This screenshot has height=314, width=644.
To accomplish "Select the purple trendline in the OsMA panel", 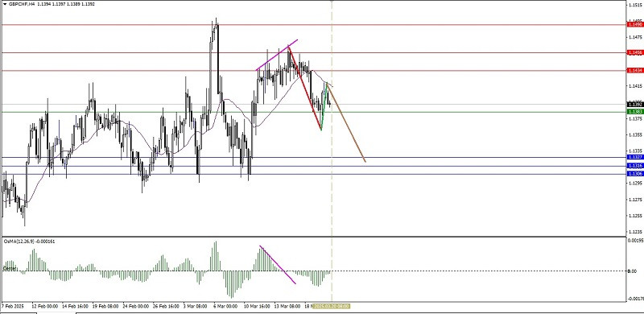I will tap(278, 265).
